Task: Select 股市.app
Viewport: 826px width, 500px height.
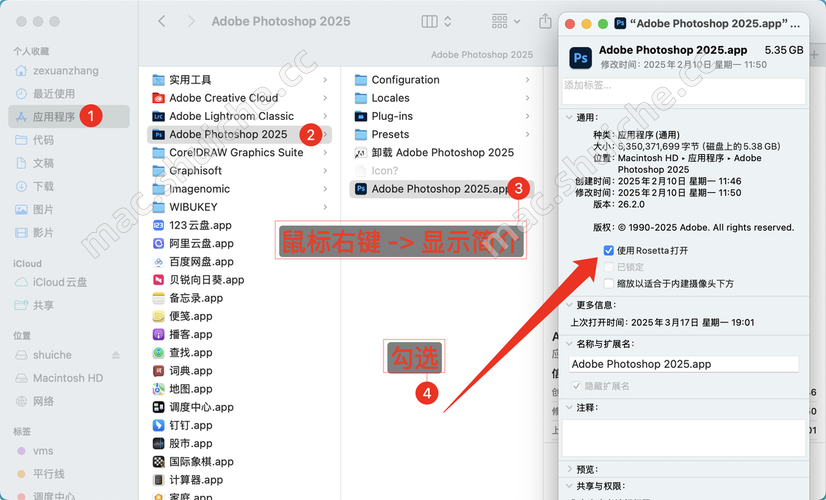Action: click(239, 444)
